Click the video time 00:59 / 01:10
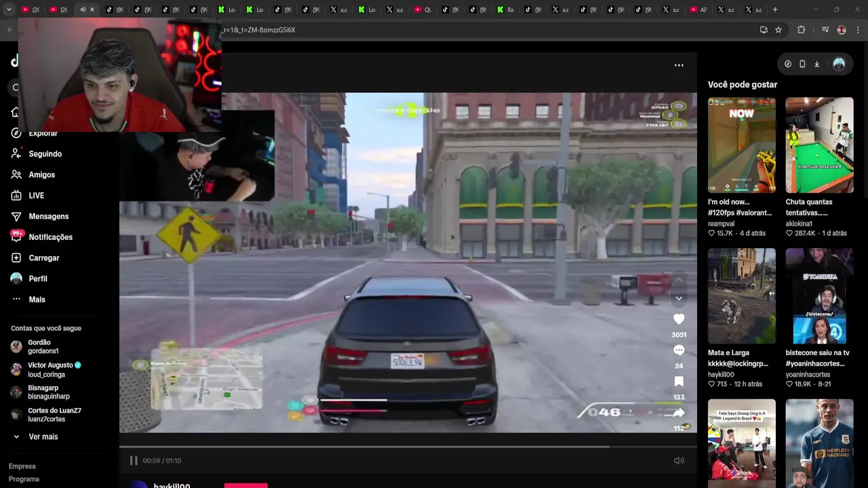The image size is (868, 488). click(162, 460)
